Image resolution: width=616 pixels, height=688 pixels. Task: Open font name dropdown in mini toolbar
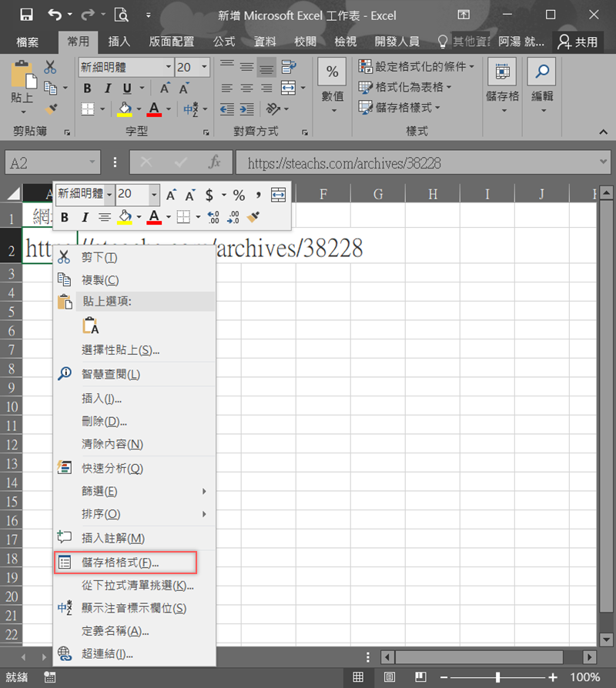(109, 195)
